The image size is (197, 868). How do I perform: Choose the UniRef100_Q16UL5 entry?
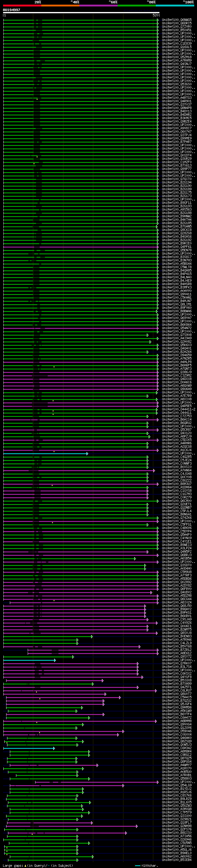click(177, 47)
